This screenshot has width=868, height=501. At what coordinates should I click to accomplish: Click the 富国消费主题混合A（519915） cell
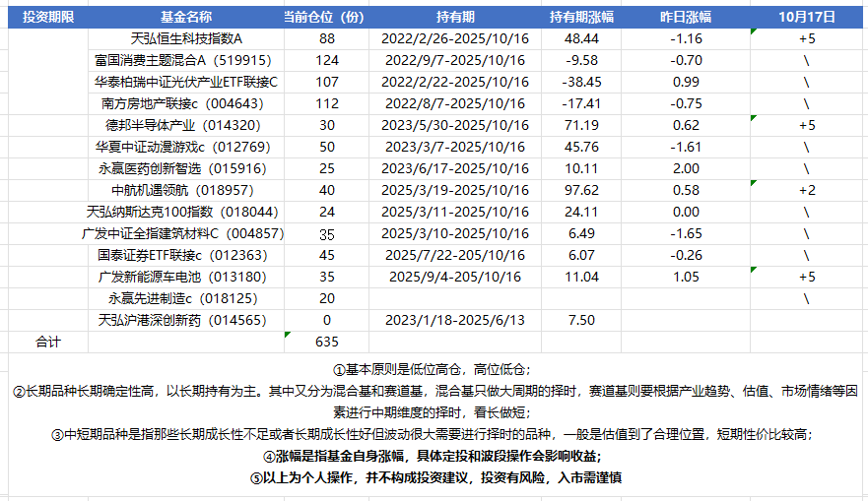click(x=186, y=60)
